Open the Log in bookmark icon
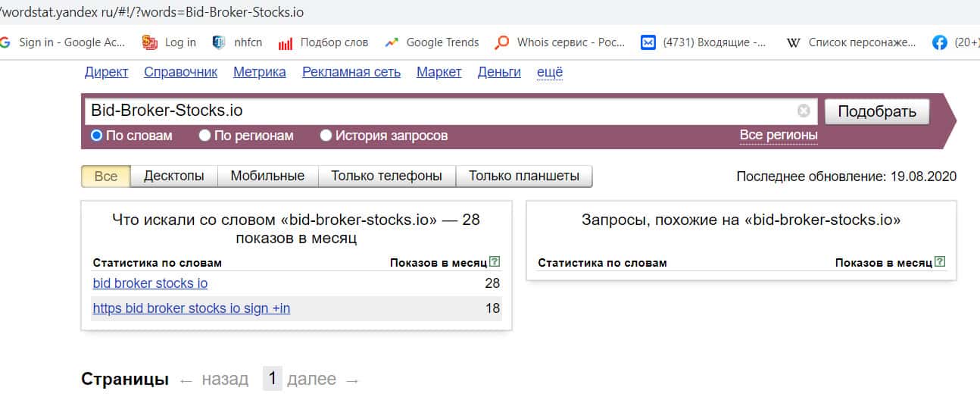 [150, 42]
